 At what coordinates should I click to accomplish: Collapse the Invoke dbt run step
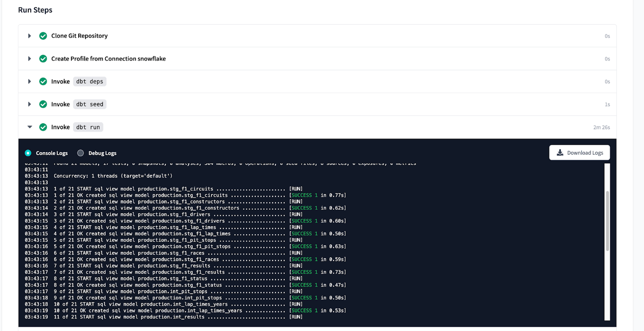point(30,127)
